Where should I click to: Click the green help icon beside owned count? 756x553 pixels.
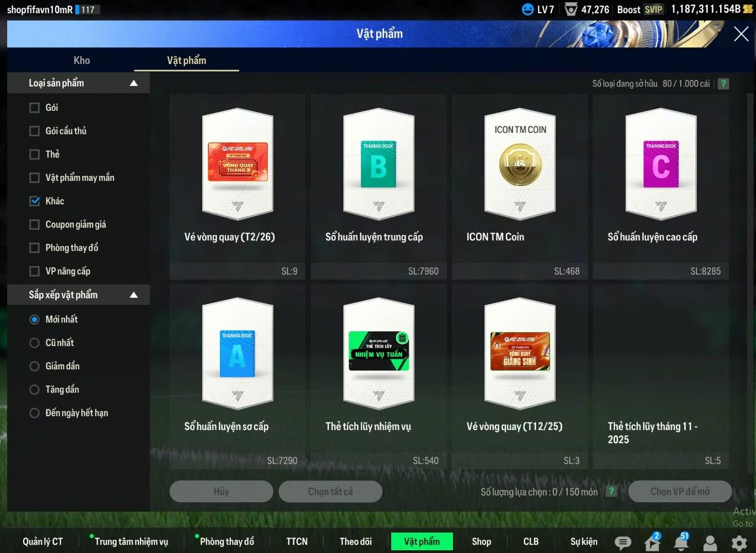(723, 84)
